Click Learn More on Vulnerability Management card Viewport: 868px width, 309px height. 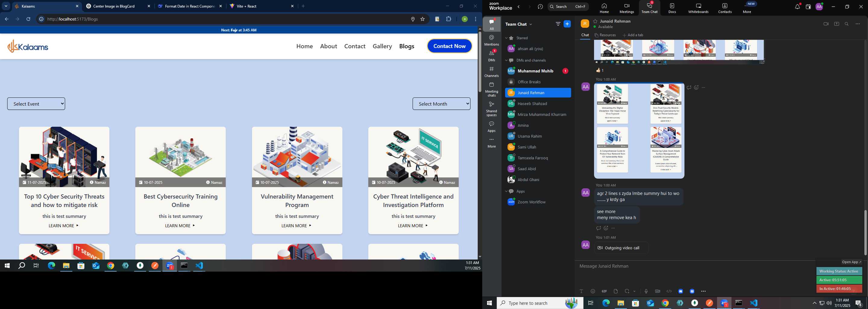pos(297,226)
